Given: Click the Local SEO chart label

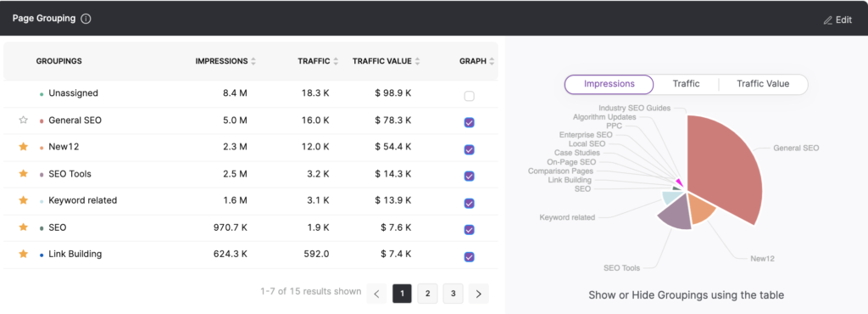Looking at the screenshot, I should [x=587, y=143].
